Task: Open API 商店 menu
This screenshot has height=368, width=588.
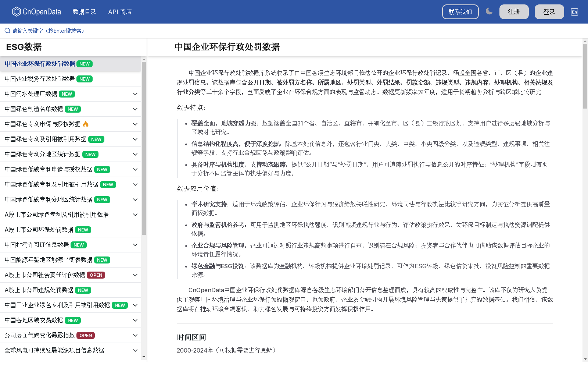Action: [x=120, y=12]
